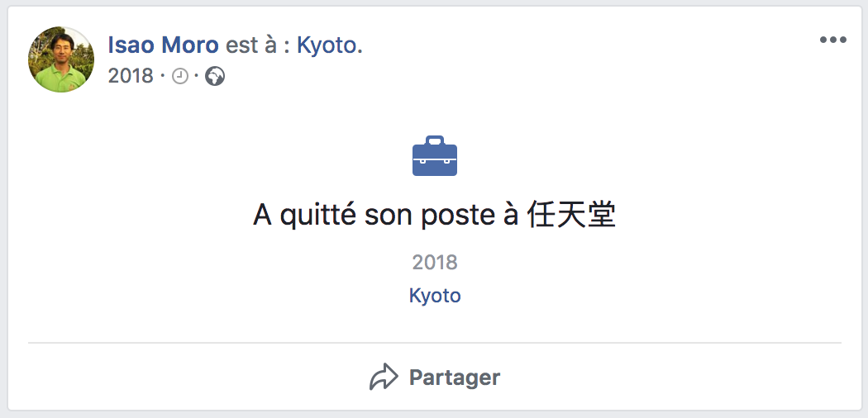The width and height of the screenshot is (868, 418).
Task: Click the 任天堂 employer name in headline
Action: coord(571,216)
